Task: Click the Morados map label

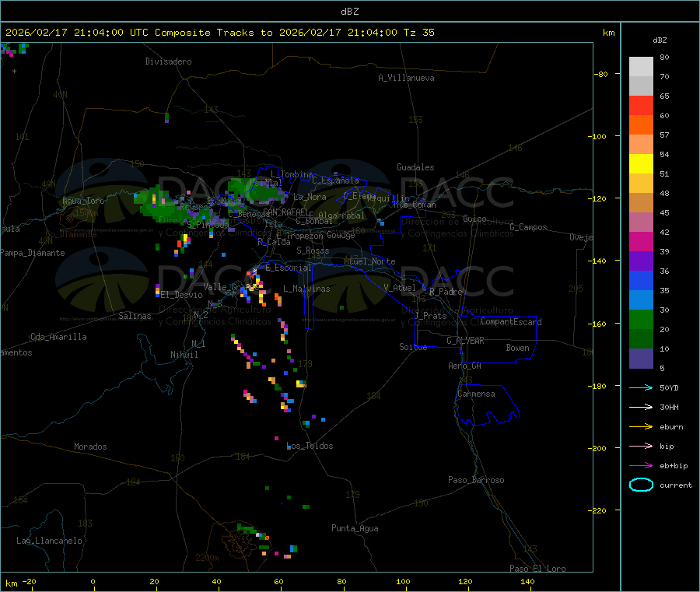Action: 90,447
